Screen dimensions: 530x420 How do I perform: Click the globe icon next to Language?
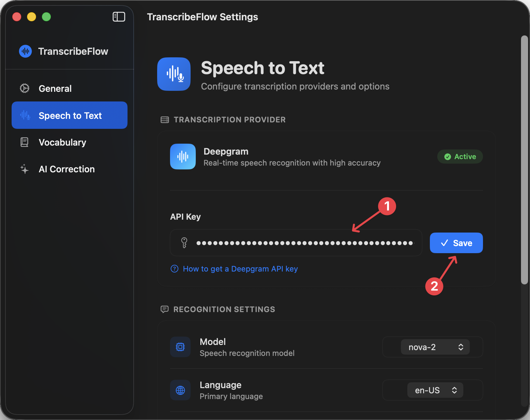pyautogui.click(x=180, y=390)
